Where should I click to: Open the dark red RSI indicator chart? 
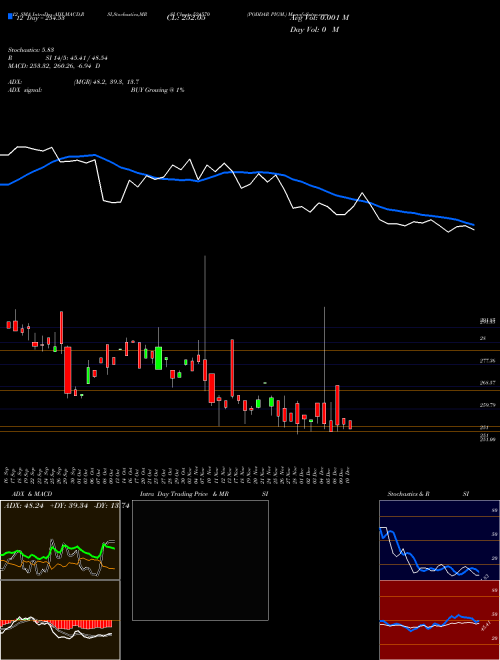(x=439, y=620)
